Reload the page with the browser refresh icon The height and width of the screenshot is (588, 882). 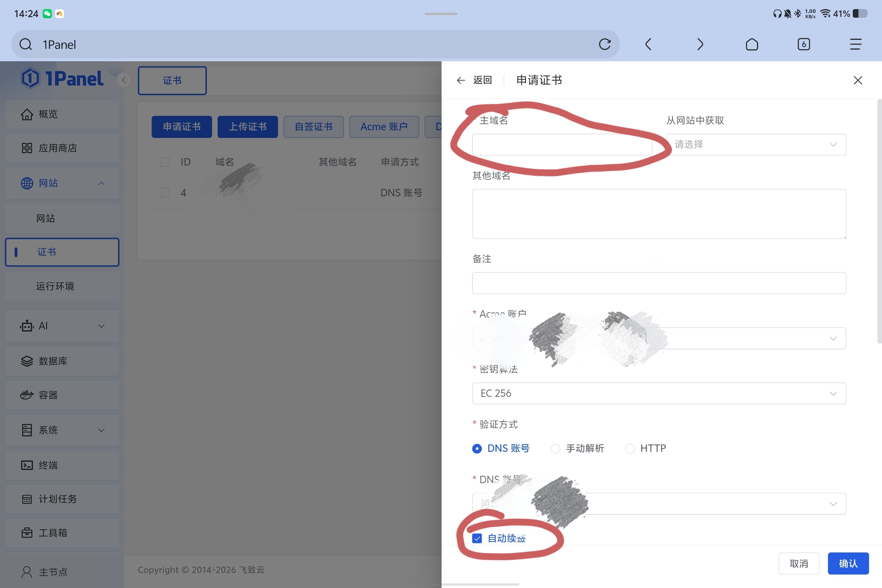605,44
